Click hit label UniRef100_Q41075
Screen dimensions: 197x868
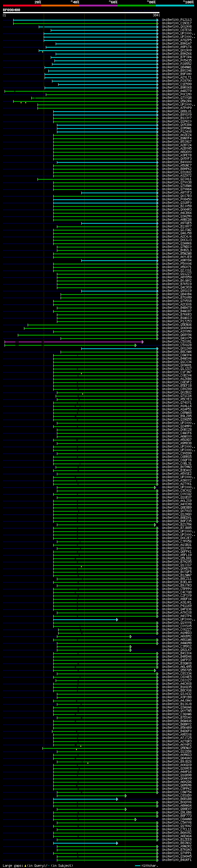(x=177, y=338)
